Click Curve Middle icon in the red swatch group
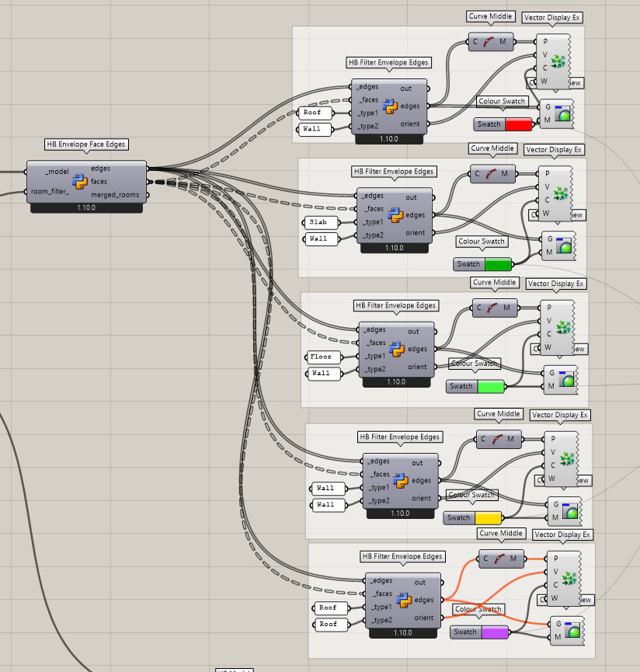This screenshot has width=640, height=672. click(489, 42)
